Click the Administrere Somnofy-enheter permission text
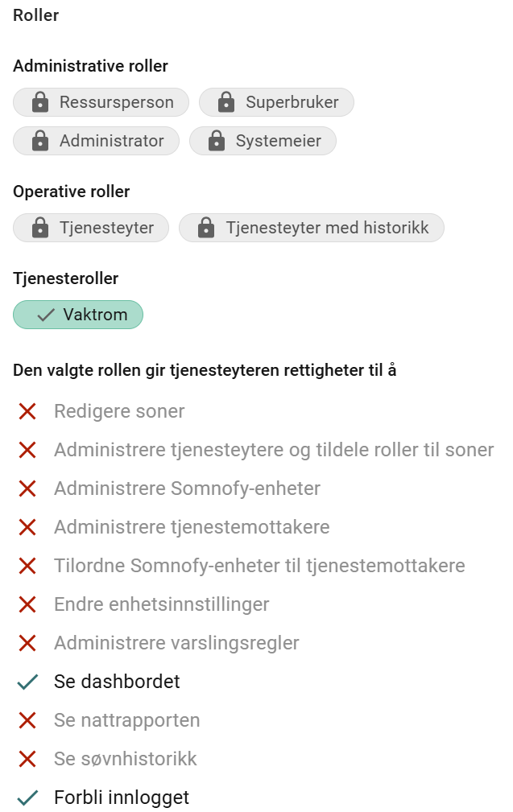This screenshot has height=812, width=513. coord(187,488)
